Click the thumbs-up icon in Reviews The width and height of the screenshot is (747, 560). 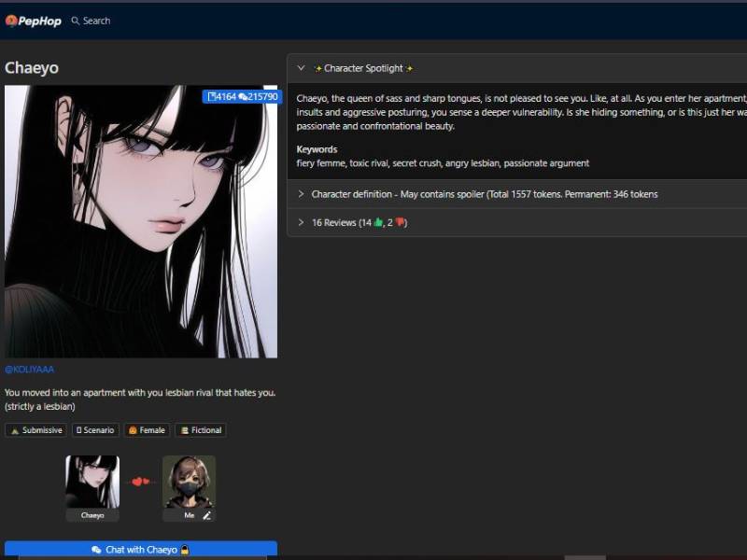click(380, 222)
